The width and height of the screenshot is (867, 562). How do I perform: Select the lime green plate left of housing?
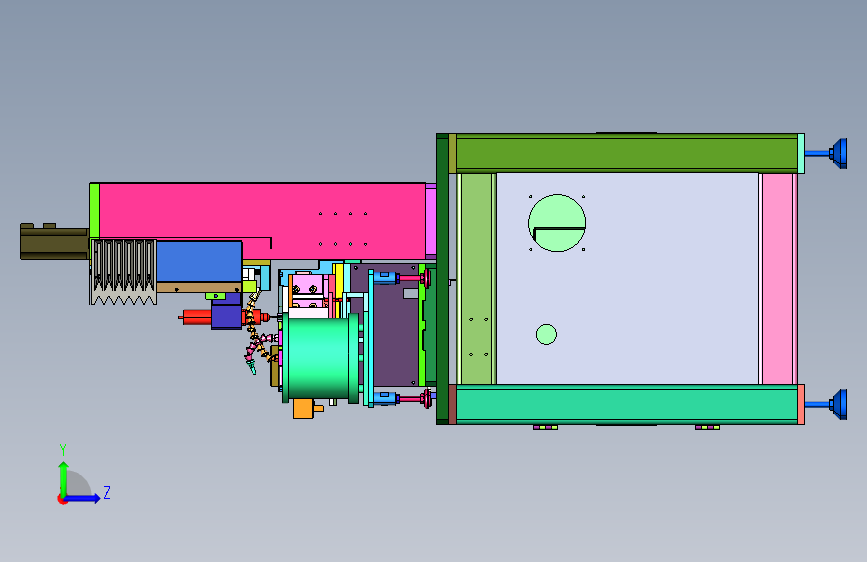click(94, 211)
